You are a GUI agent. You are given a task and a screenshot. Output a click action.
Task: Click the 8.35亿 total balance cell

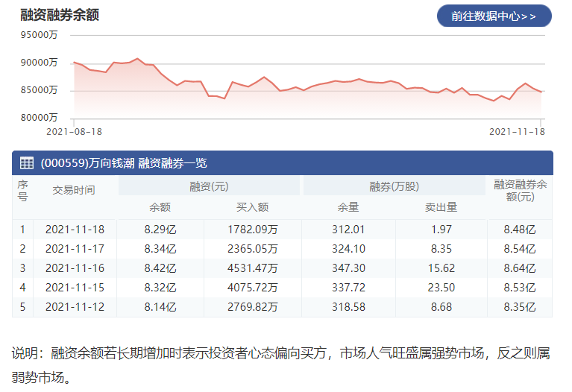pyautogui.click(x=520, y=307)
